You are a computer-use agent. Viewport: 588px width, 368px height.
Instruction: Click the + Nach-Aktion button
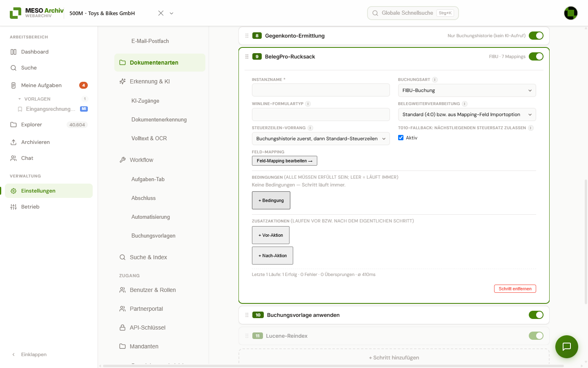pos(272,256)
